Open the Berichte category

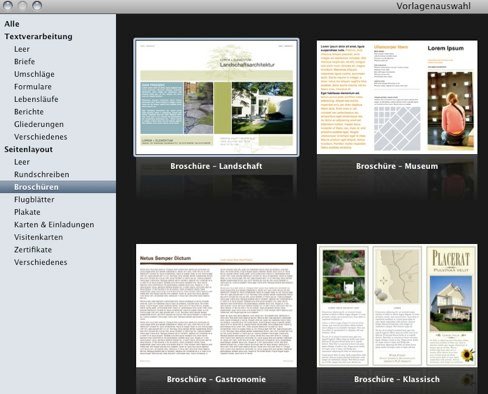[x=29, y=112]
